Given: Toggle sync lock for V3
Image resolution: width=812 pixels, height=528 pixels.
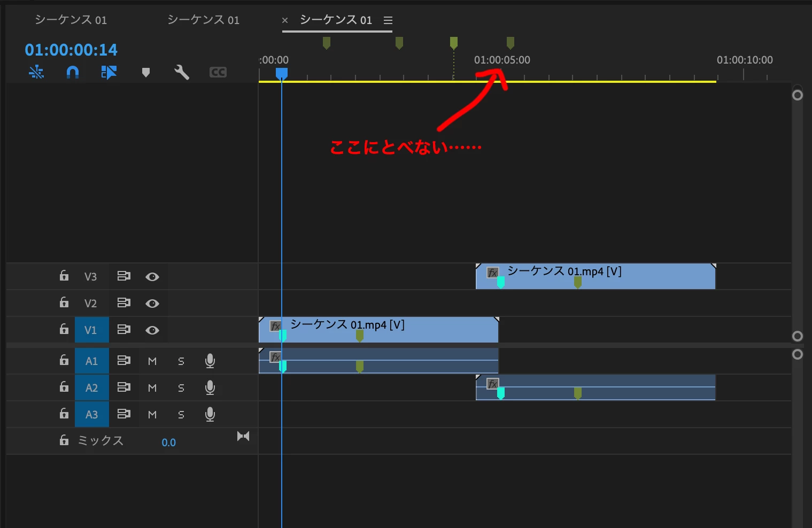Looking at the screenshot, I should point(124,276).
